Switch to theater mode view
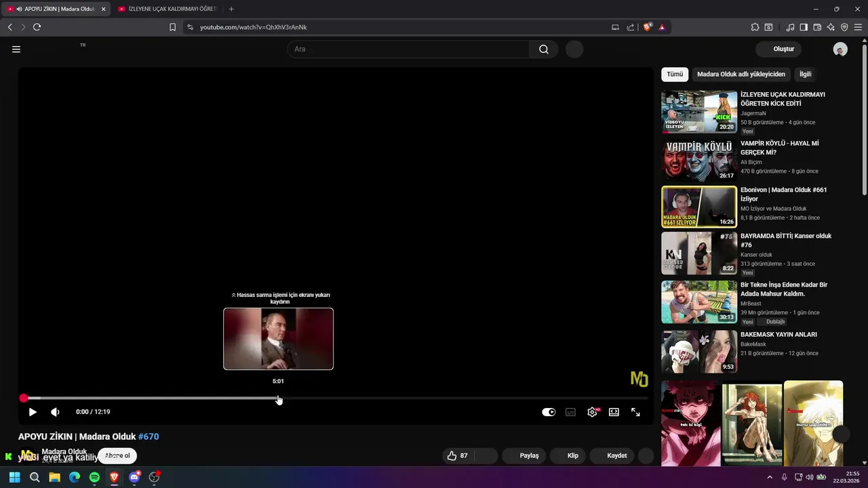868x488 pixels. 614,411
